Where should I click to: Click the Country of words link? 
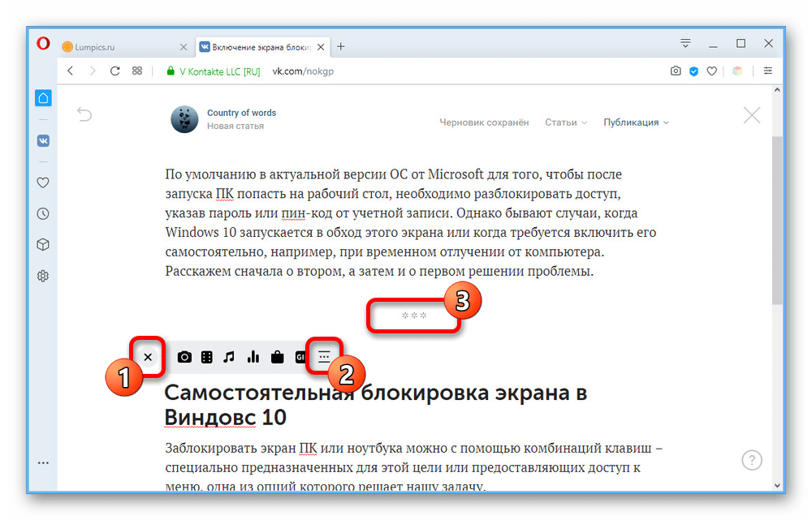[x=241, y=113]
